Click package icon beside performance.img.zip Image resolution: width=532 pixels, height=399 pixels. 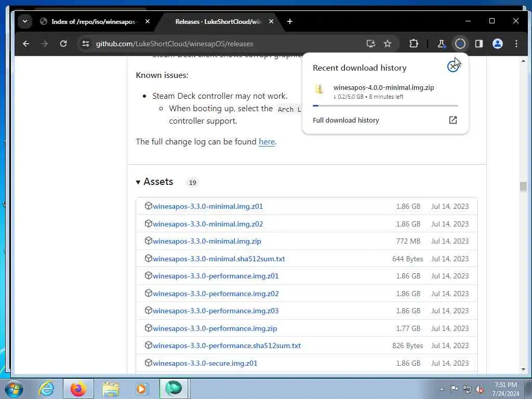148,328
